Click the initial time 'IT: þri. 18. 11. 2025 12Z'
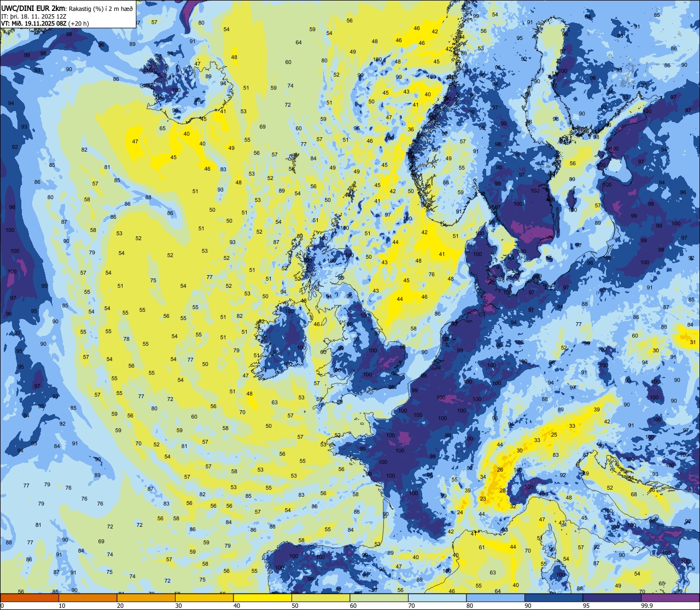This screenshot has height=610, width=700. point(33,16)
